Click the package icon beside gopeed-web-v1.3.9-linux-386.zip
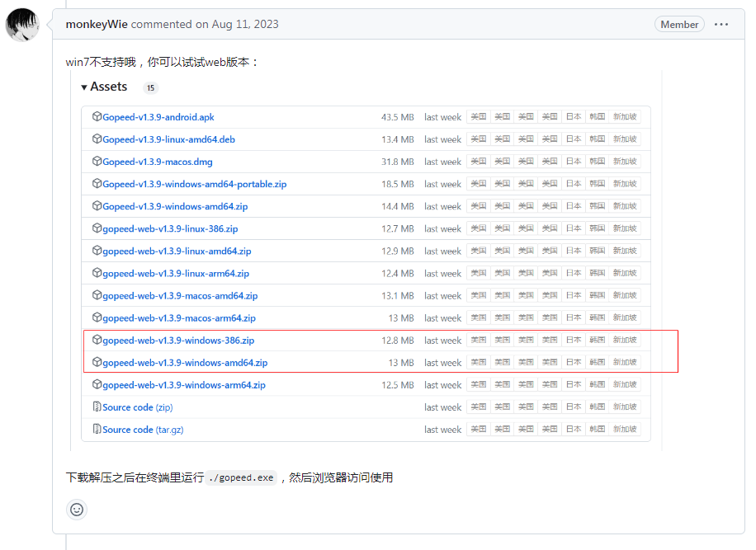The height and width of the screenshot is (550, 756). pyautogui.click(x=97, y=228)
